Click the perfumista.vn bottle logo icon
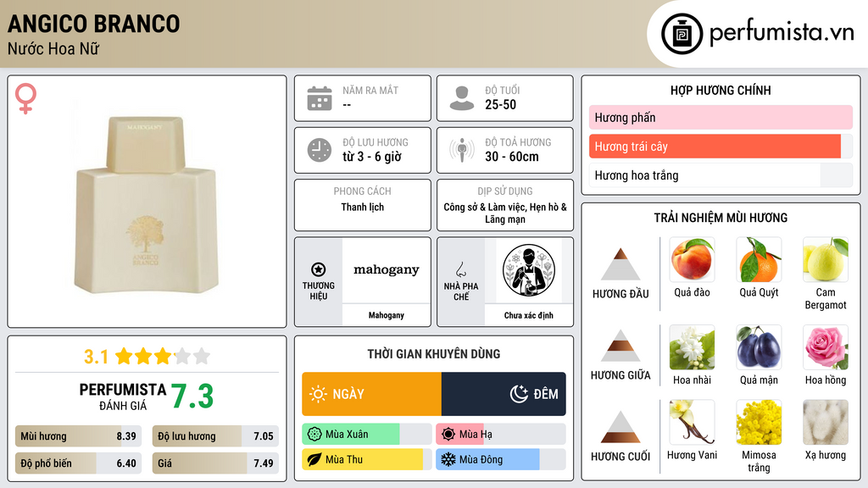Screen dimensions: 868x488 coord(682,34)
